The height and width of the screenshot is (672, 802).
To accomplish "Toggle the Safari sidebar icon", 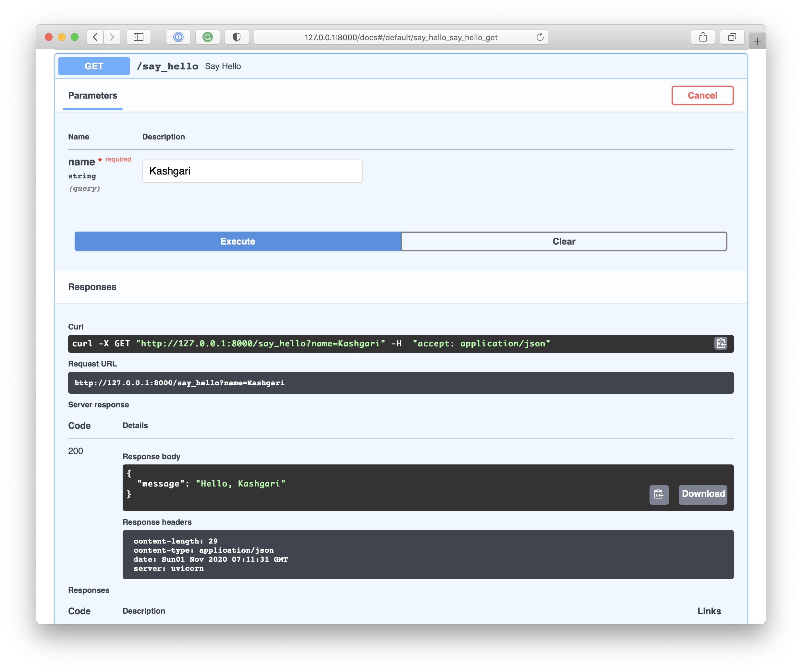I will pos(138,37).
